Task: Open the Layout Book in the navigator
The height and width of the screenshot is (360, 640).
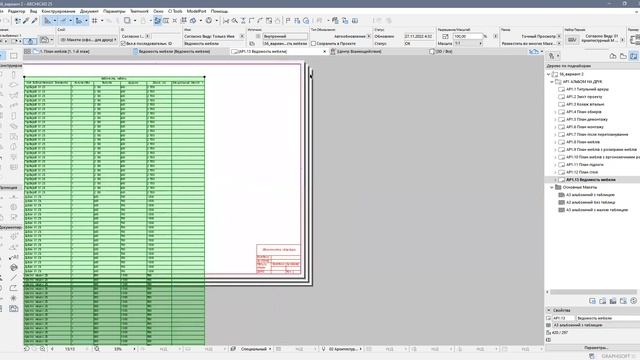Action: click(633, 56)
